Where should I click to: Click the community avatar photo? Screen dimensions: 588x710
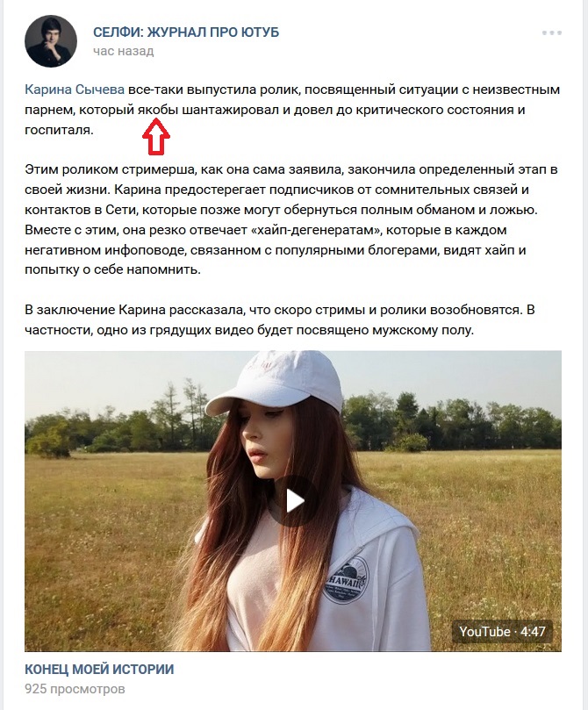point(51,41)
